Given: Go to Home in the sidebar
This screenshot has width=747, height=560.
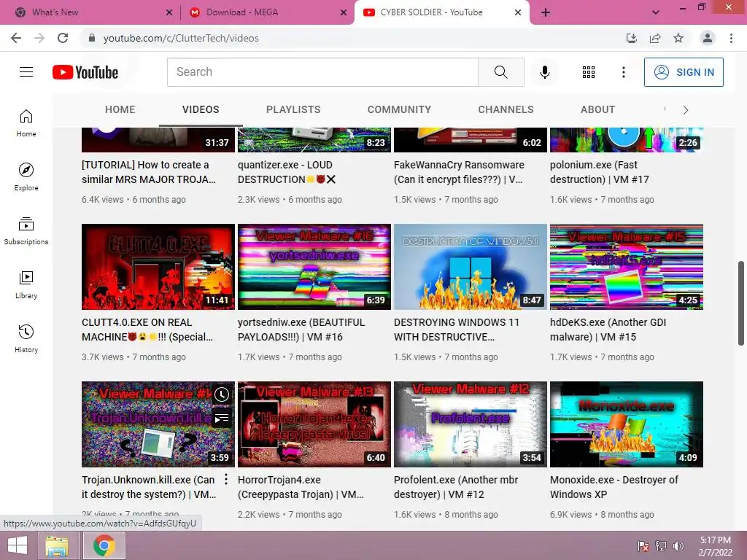Looking at the screenshot, I should 26,123.
